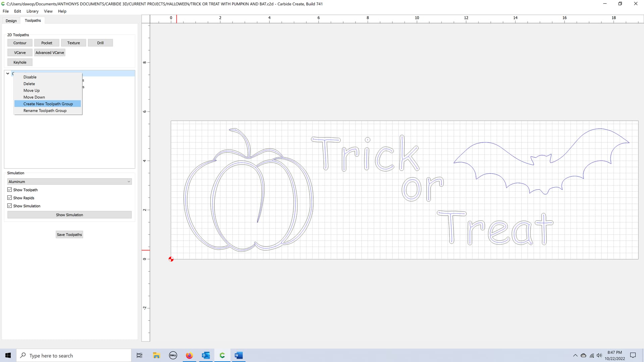
Task: Open Firefox from the taskbar
Action: [189, 355]
